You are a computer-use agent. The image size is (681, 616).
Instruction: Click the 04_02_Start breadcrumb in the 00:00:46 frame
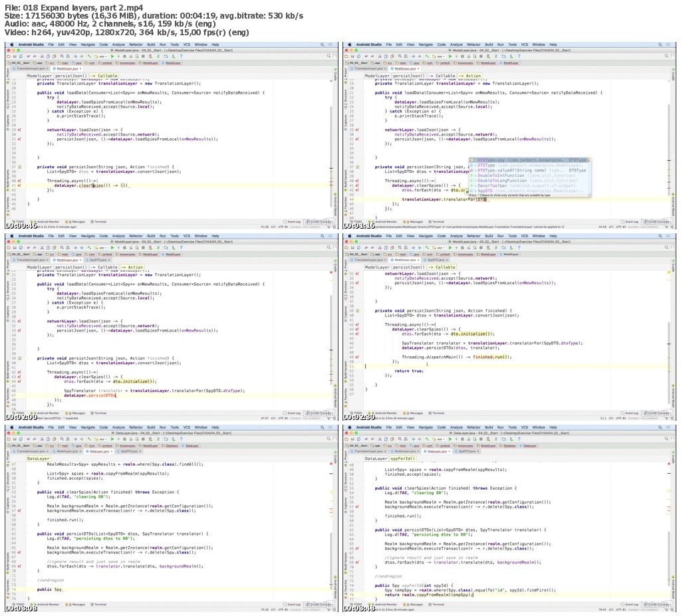tap(18, 63)
